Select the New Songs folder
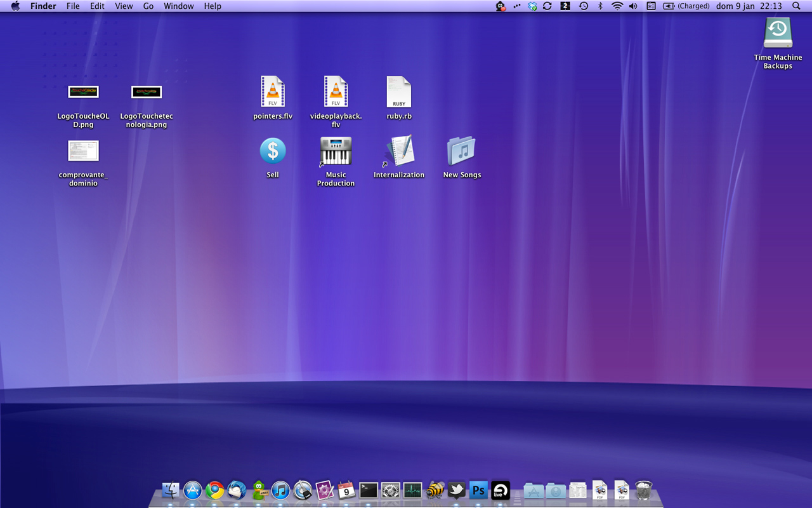 (461, 151)
